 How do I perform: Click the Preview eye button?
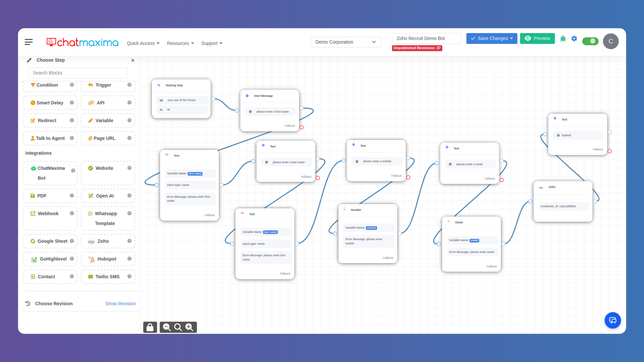537,39
